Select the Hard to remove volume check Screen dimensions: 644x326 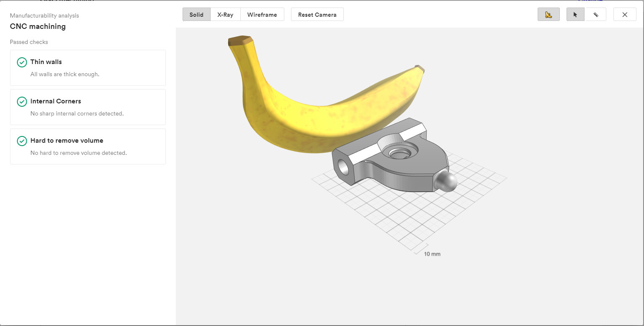[88, 146]
